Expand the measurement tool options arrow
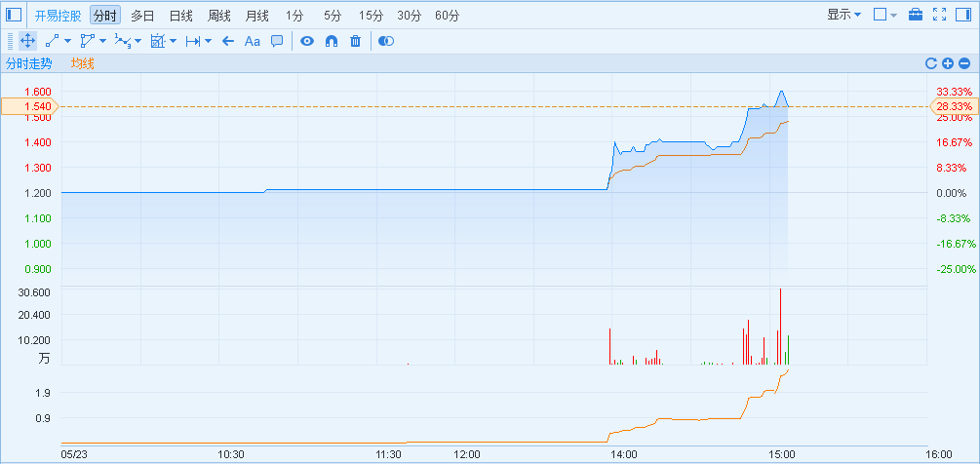 click(208, 42)
